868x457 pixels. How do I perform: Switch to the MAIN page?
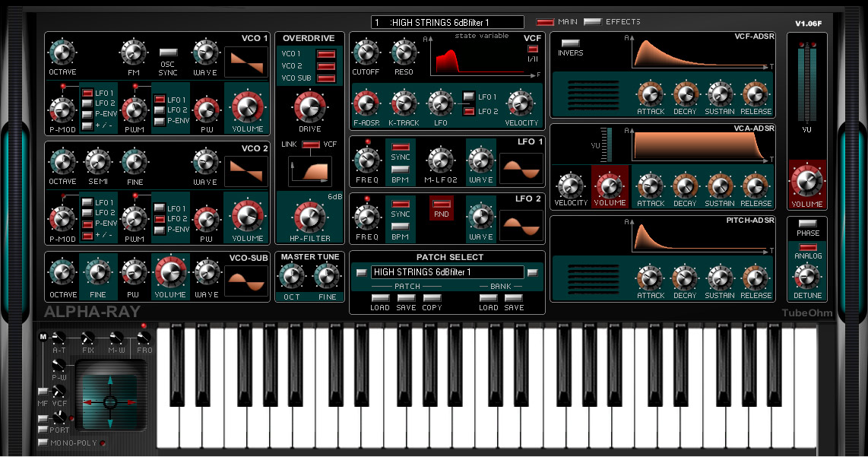(x=545, y=22)
